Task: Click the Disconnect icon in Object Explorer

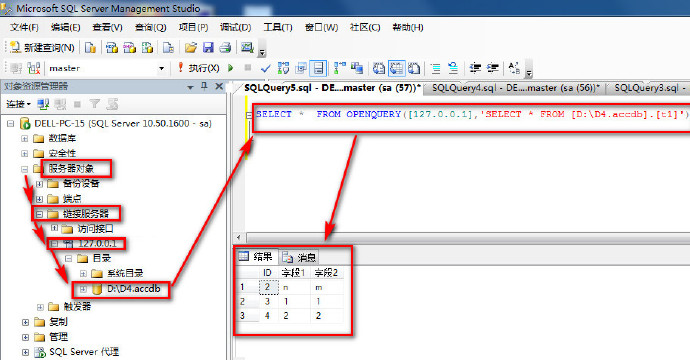Action: pyautogui.click(x=60, y=104)
